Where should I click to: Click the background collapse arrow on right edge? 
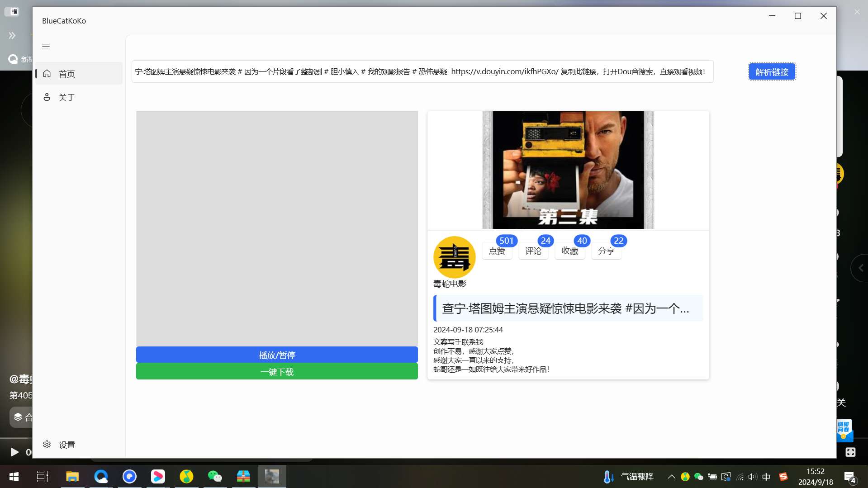click(x=860, y=268)
